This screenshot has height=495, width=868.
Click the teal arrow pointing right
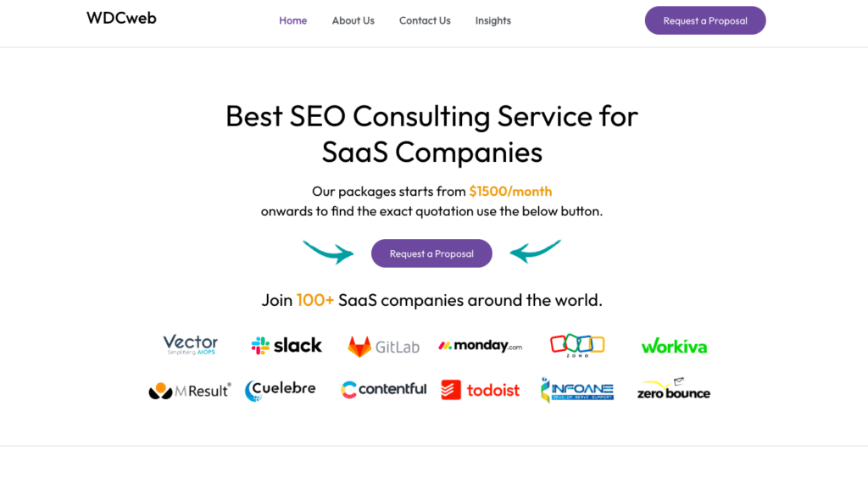click(x=328, y=252)
